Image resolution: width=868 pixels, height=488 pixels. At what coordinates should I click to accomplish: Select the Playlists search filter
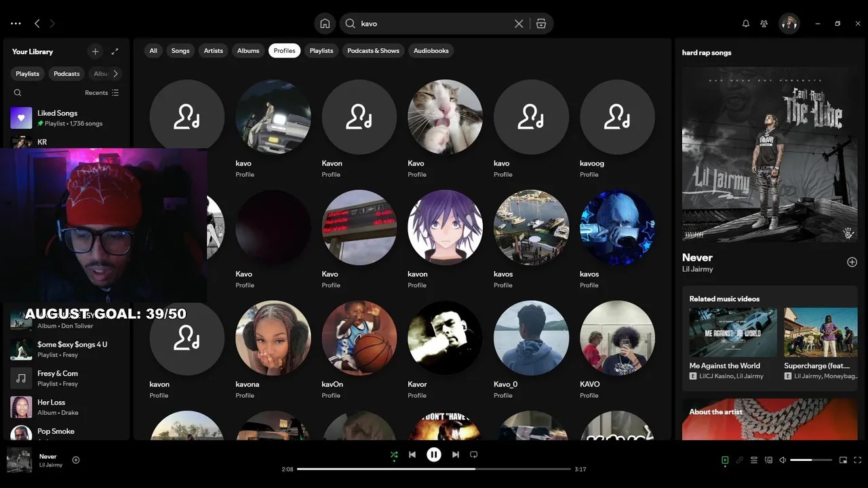click(x=321, y=51)
